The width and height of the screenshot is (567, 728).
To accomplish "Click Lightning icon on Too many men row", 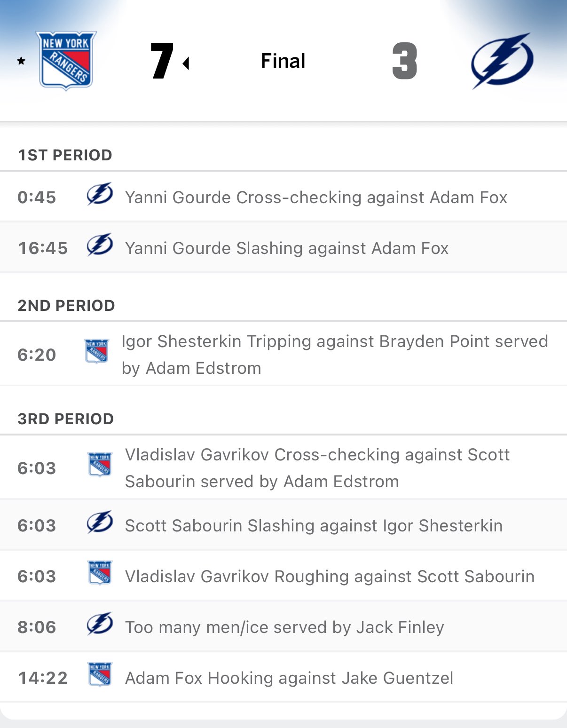I will coord(100,624).
